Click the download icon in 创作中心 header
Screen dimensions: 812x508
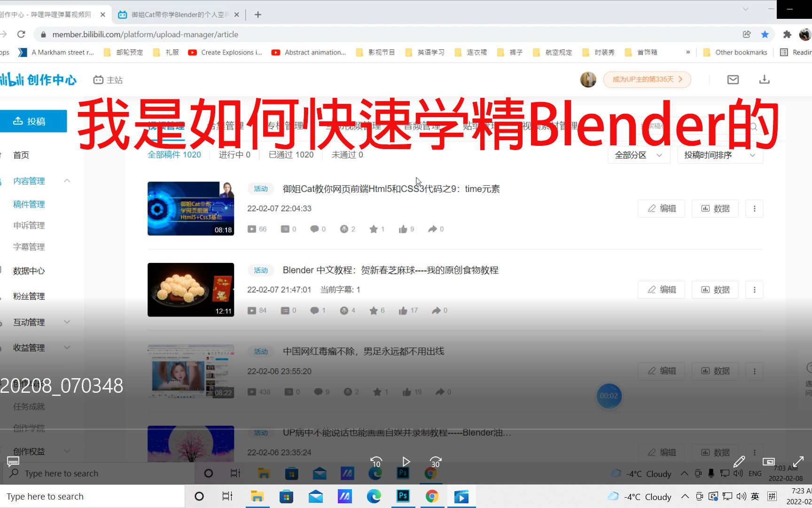[765, 79]
